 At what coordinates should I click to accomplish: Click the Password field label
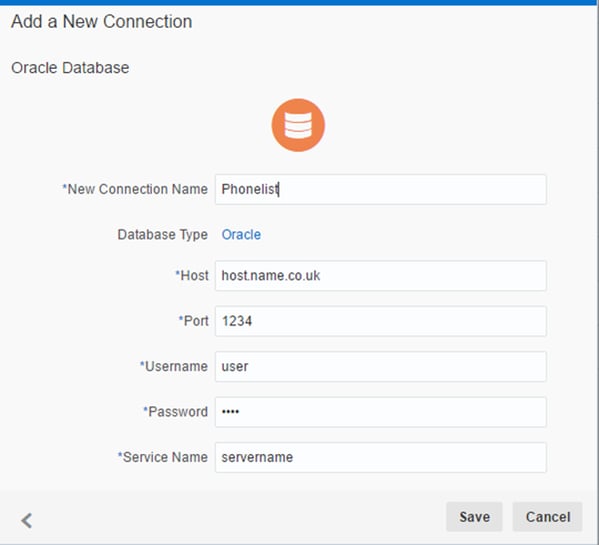176,412
